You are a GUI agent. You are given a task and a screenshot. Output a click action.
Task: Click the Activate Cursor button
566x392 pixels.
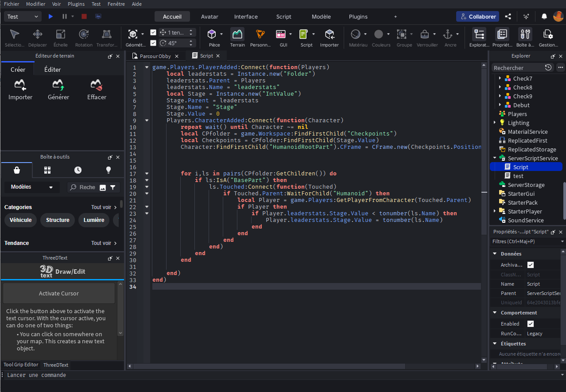click(59, 293)
